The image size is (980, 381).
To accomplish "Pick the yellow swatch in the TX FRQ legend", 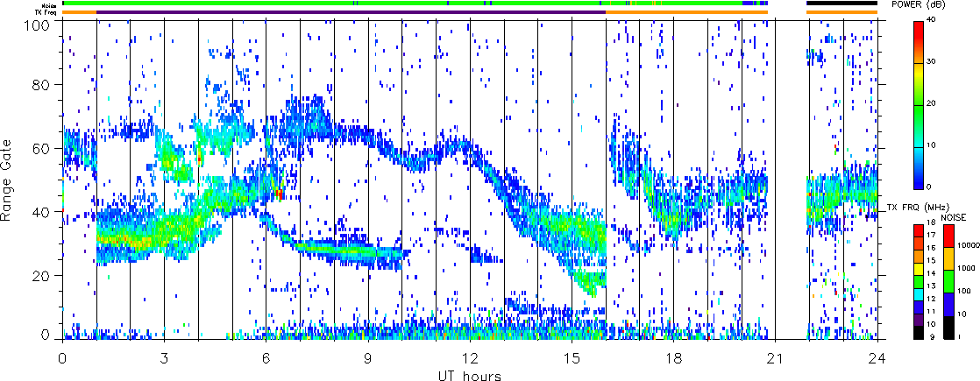I will tap(919, 269).
